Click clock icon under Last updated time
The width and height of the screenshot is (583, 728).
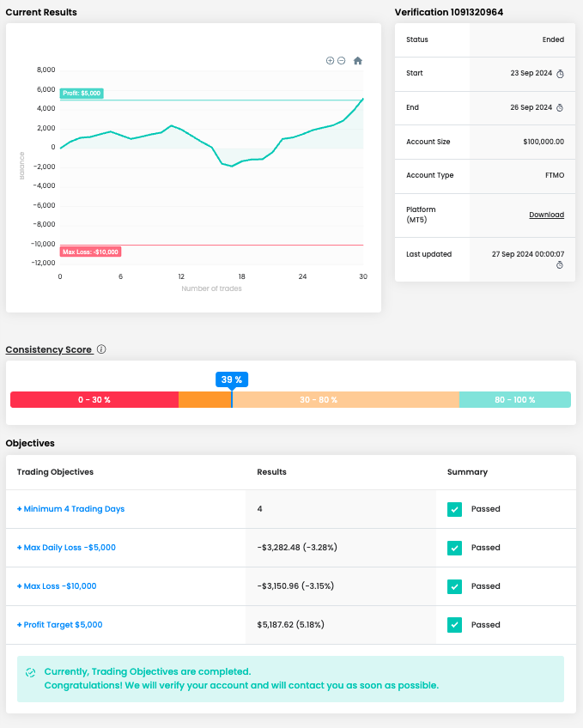(560, 265)
